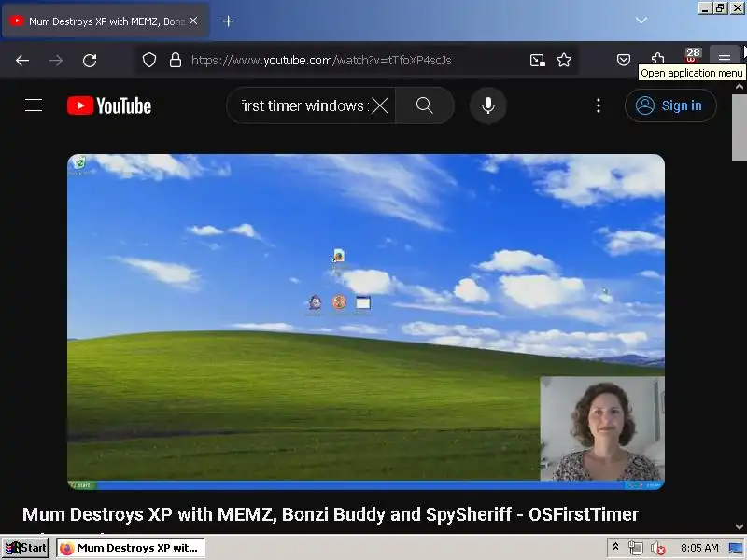Click the page scrollbar down arrow
This screenshot has width=747, height=560.
tap(740, 526)
